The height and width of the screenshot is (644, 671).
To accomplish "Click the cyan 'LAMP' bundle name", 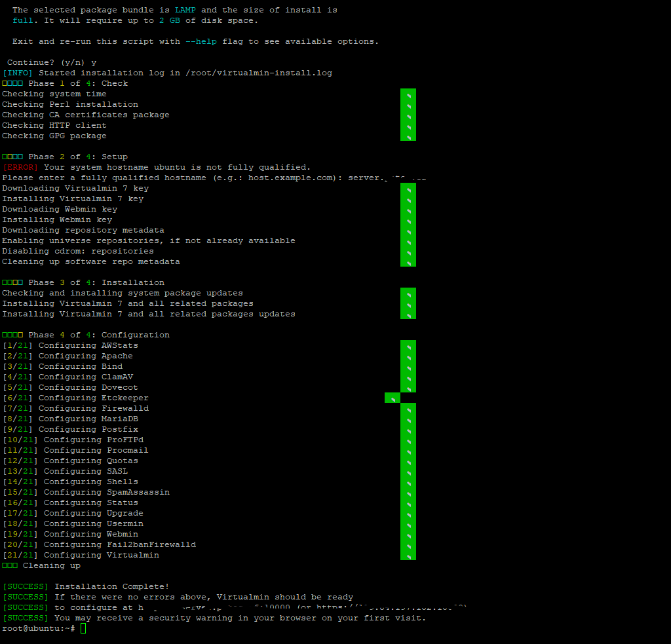I will 185,10.
